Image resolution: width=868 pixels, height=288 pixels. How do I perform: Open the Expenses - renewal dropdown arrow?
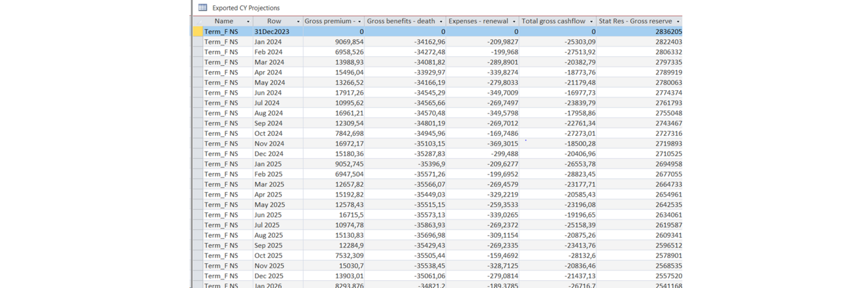coord(514,21)
